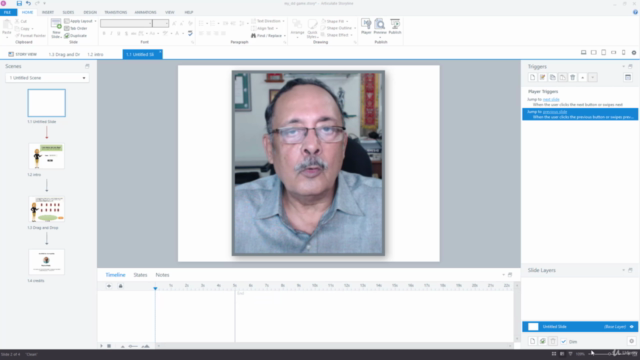Play the timeline with the play button
This screenshot has height=360, width=640.
(102, 346)
